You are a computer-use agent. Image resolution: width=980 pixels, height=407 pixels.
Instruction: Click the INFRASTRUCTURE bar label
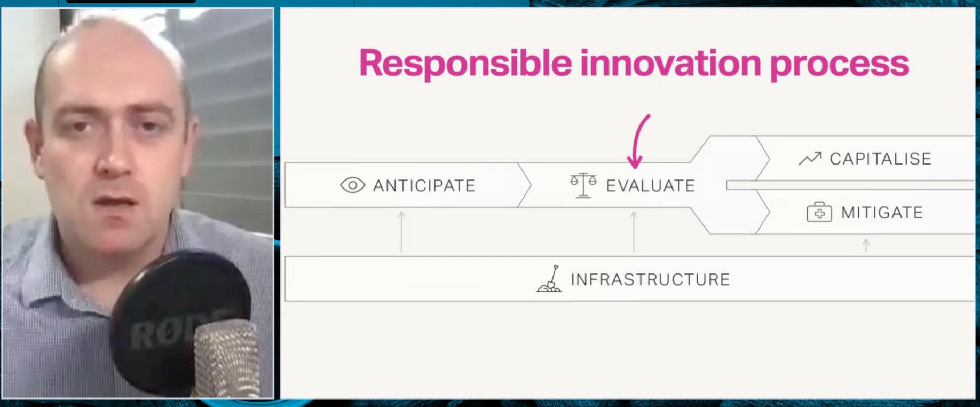pos(650,279)
